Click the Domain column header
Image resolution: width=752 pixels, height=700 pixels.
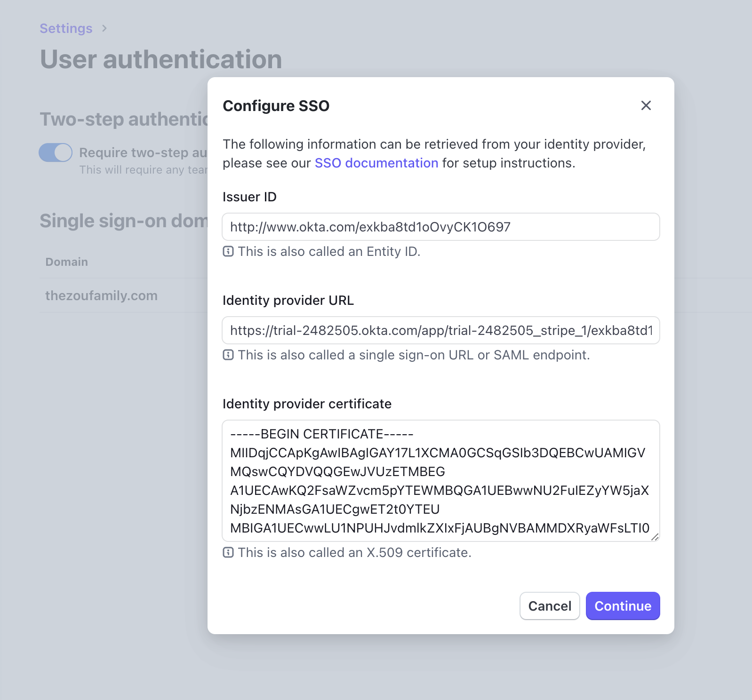pyautogui.click(x=66, y=262)
